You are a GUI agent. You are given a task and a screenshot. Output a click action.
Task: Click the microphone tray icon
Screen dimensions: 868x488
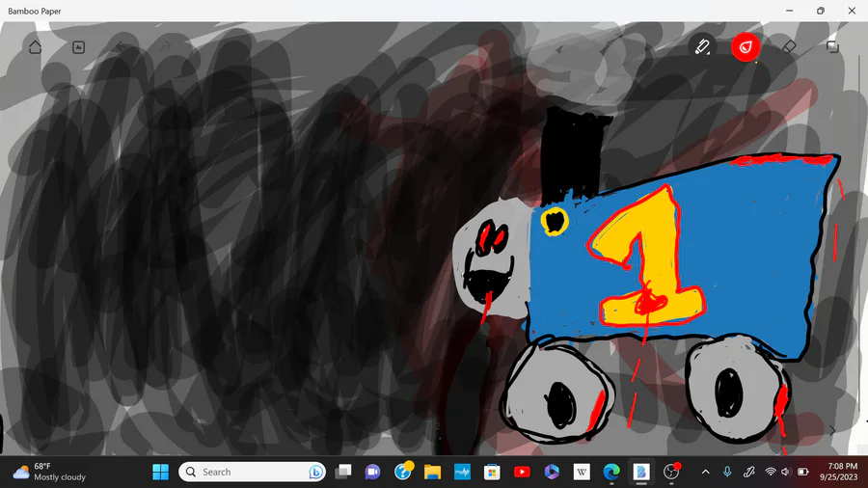(727, 472)
